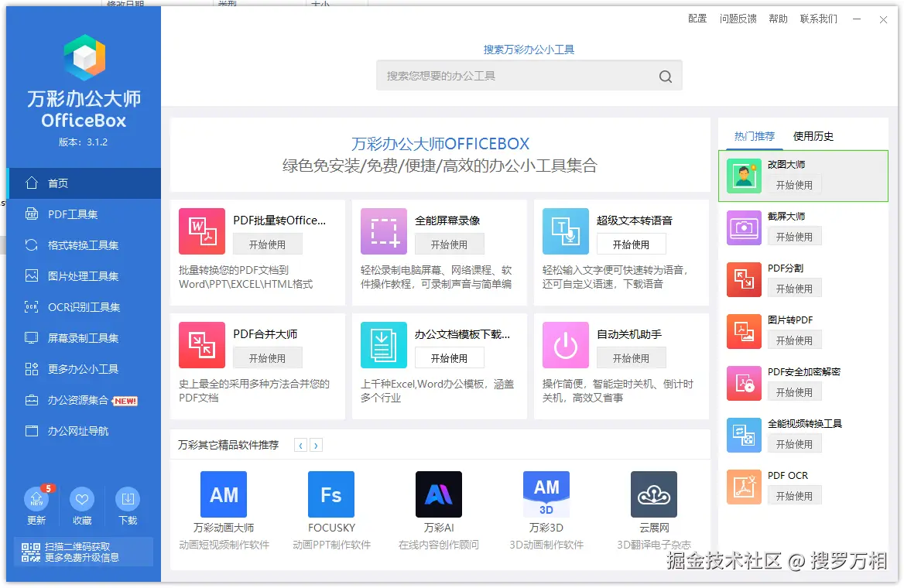Click the PDF安全加密解密 lock icon

744,383
